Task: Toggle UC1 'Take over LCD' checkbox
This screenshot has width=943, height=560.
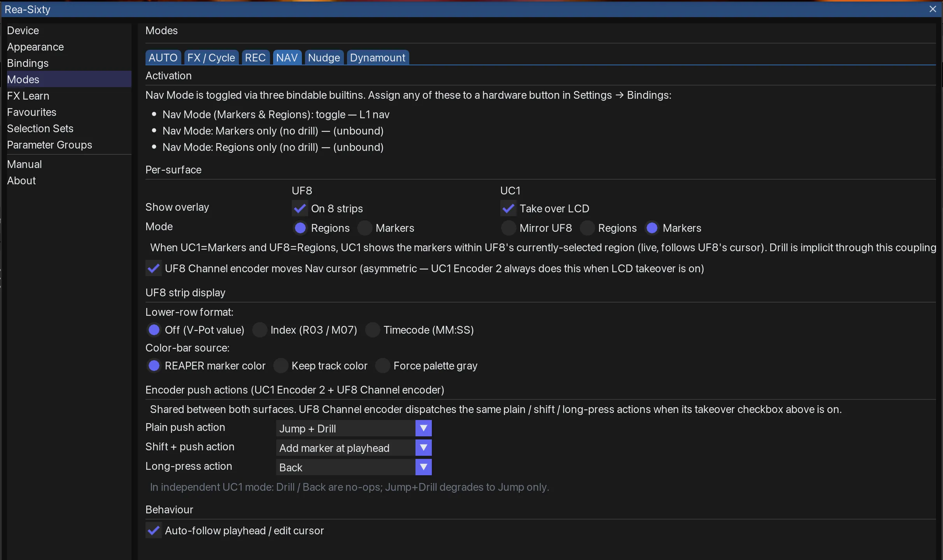Action: click(508, 208)
